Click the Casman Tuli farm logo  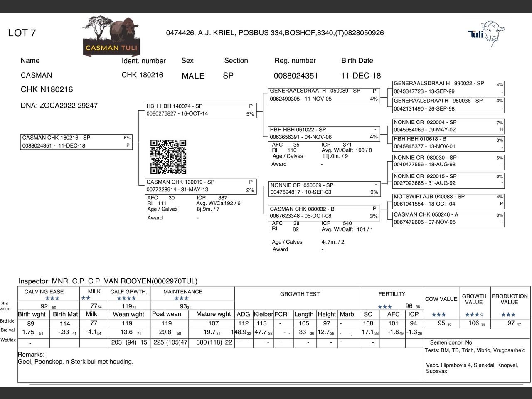pos(111,36)
